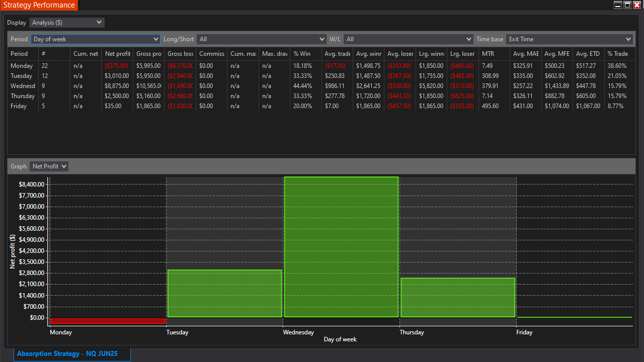644x362 pixels.
Task: Click Tuesday's gross loss ($2,940.00) cell
Action: [x=180, y=76]
